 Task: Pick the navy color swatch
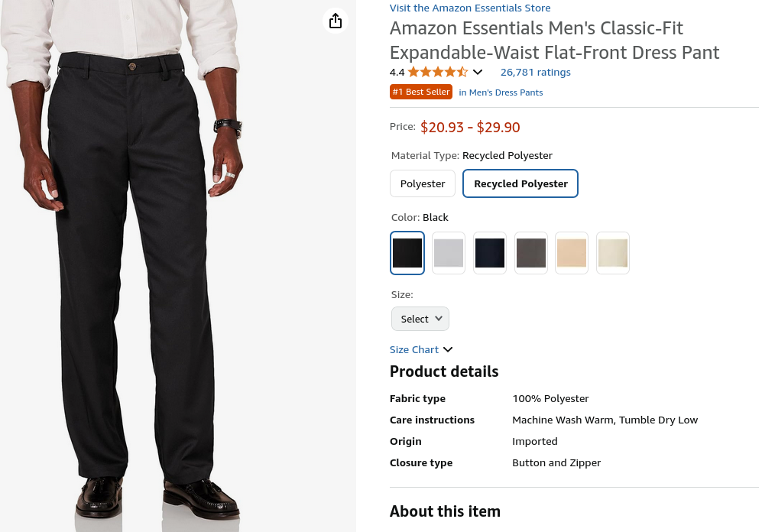click(490, 253)
